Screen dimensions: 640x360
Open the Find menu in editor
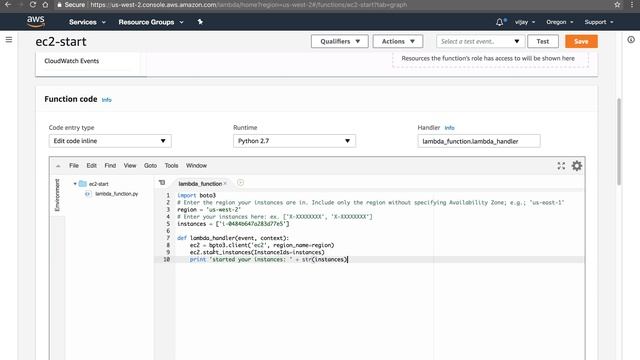[110, 166]
